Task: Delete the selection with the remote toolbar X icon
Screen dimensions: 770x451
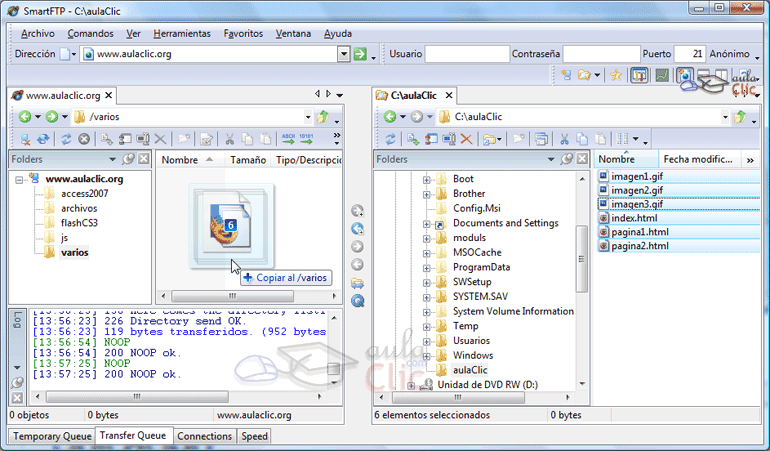Action: pos(160,140)
